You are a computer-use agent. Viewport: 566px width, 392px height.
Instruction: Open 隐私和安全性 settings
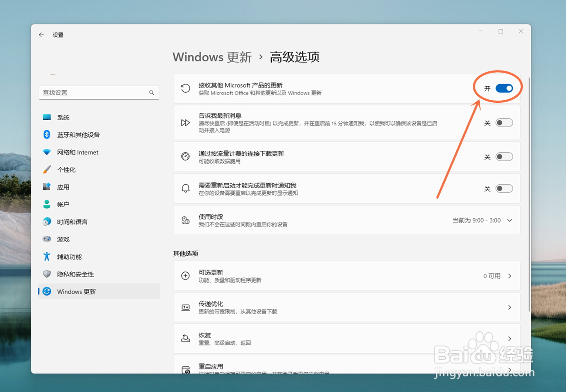(99, 274)
